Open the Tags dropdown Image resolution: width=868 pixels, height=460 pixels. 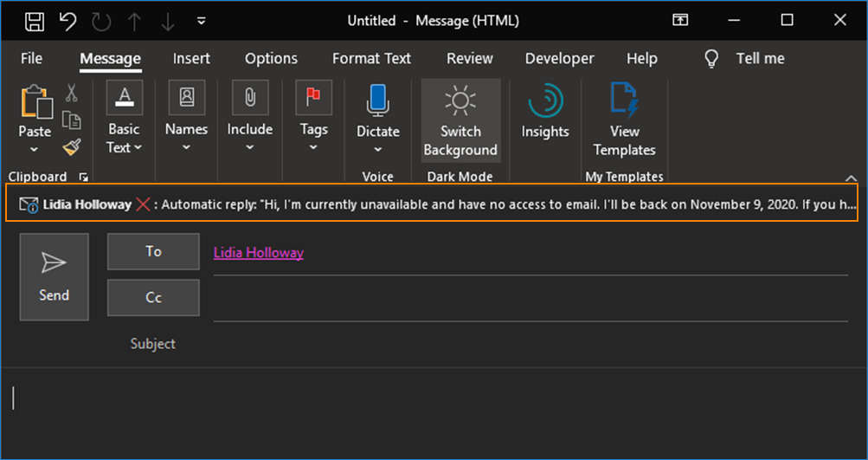(x=313, y=147)
